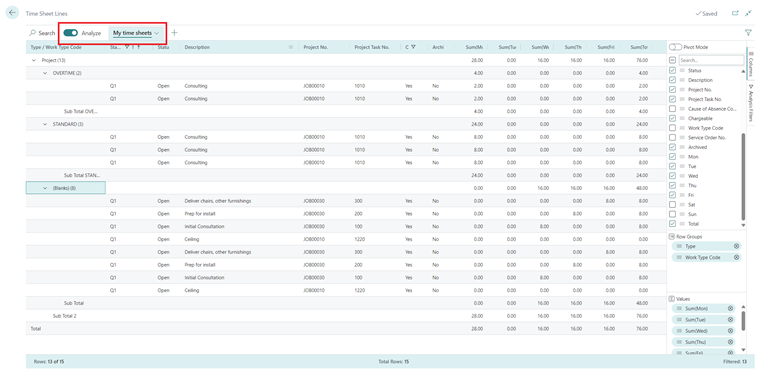780x378 pixels.
Task: Uncheck the Total column checkbox
Action: (673, 224)
